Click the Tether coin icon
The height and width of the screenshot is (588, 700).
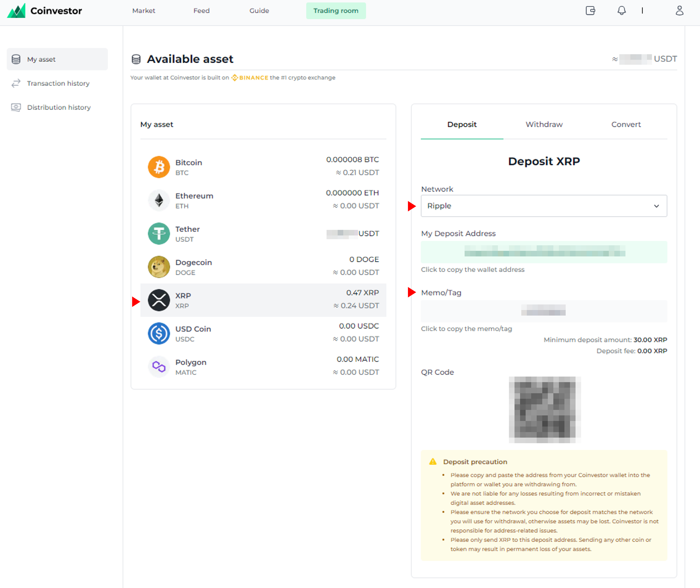(159, 234)
